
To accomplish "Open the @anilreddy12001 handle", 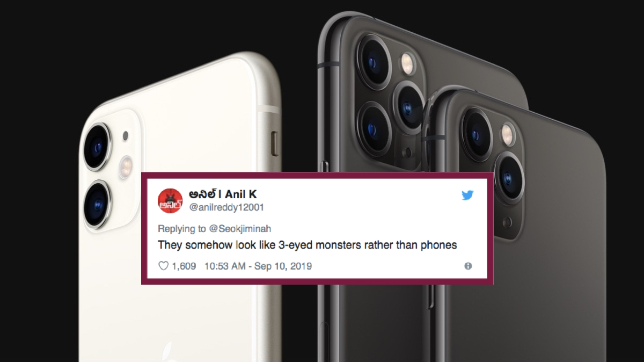I will [225, 207].
